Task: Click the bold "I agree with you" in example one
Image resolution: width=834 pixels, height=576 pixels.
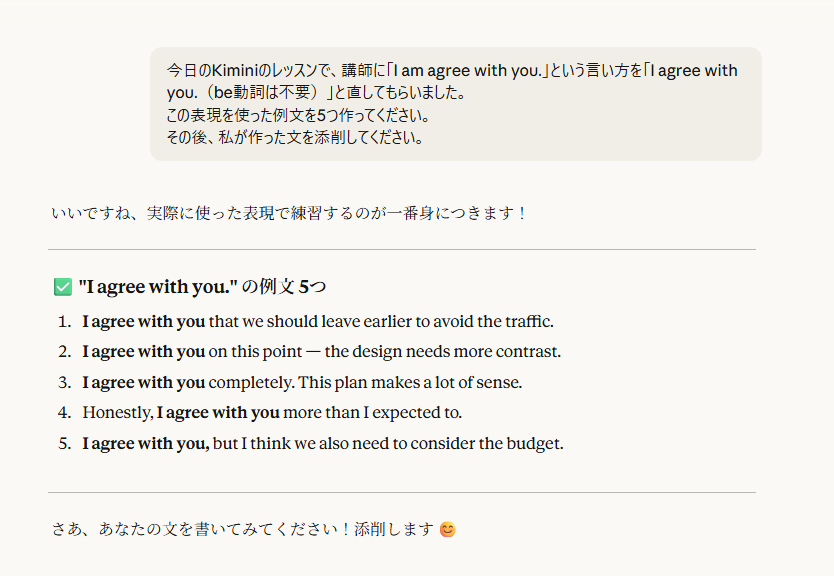Action: (x=144, y=322)
